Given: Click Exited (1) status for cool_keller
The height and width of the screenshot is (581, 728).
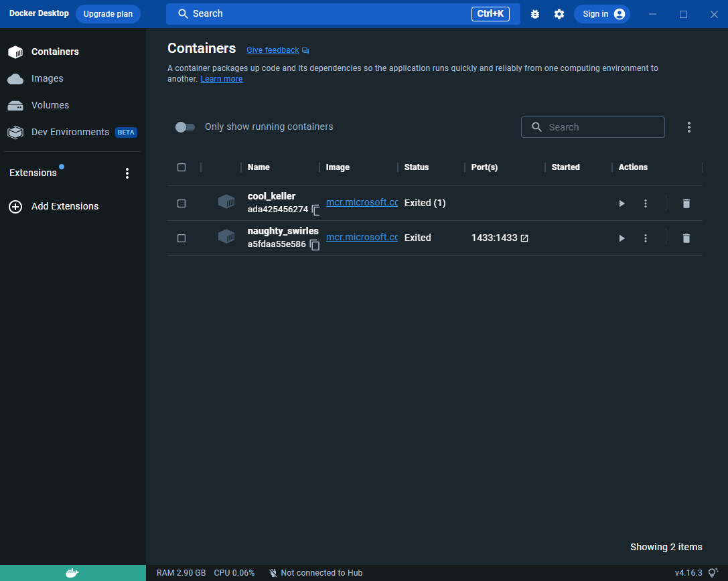Looking at the screenshot, I should click(x=425, y=203).
